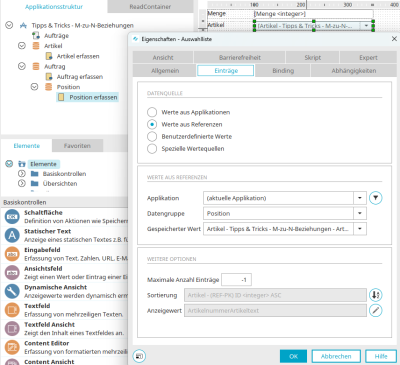The width and height of the screenshot is (400, 365).
Task: Select Werte aus Applikationen radio button
Action: tap(152, 112)
